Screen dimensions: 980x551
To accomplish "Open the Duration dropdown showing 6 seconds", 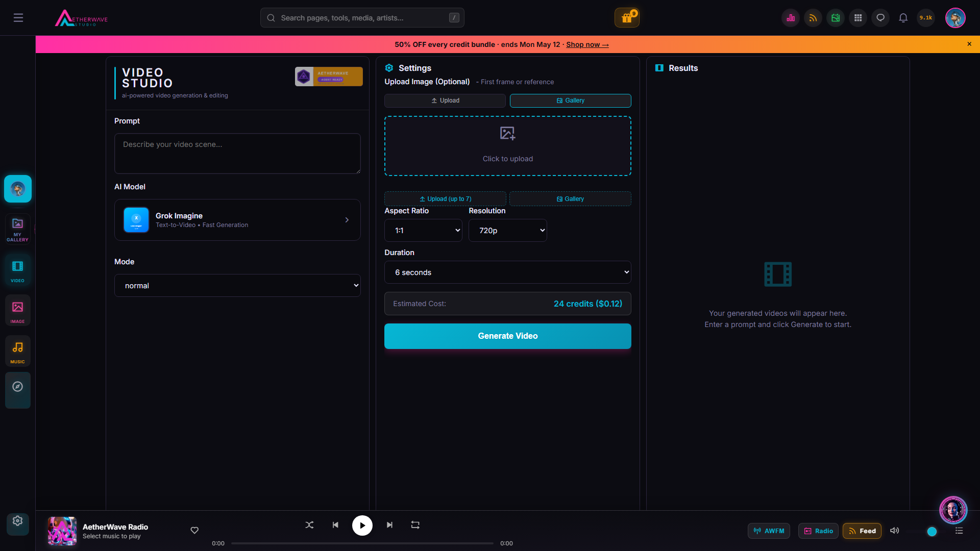I will click(x=508, y=272).
